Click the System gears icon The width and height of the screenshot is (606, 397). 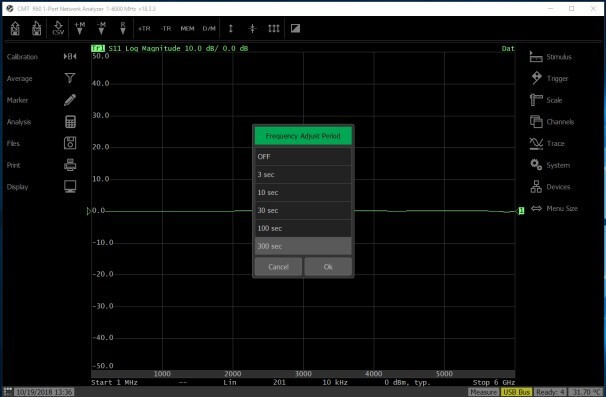tap(536, 165)
